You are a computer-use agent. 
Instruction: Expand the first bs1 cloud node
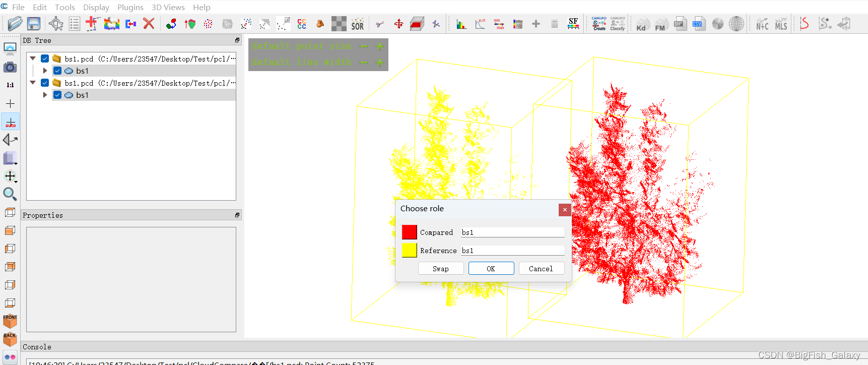coord(45,71)
